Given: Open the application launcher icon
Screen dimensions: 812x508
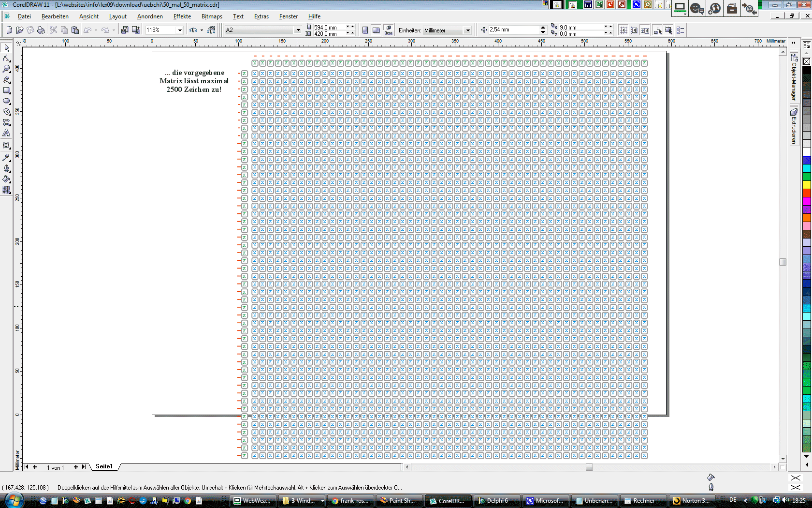Looking at the screenshot, I should [x=193, y=30].
